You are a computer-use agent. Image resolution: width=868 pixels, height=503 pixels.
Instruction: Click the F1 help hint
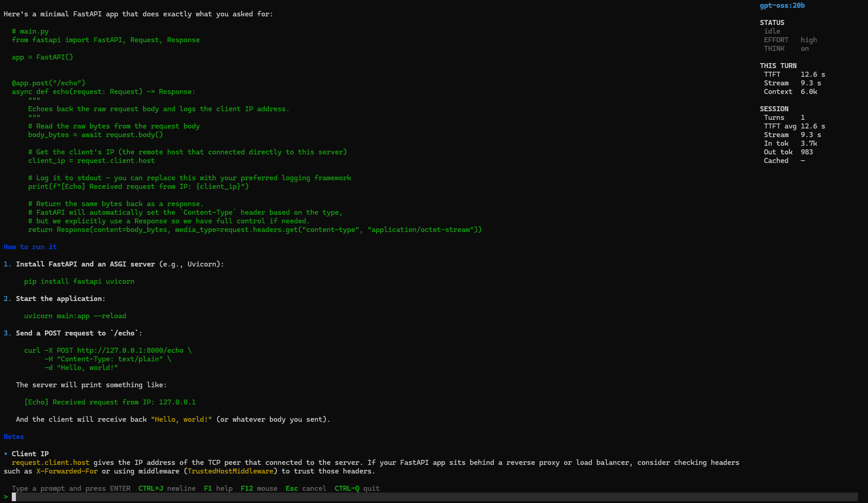218,488
